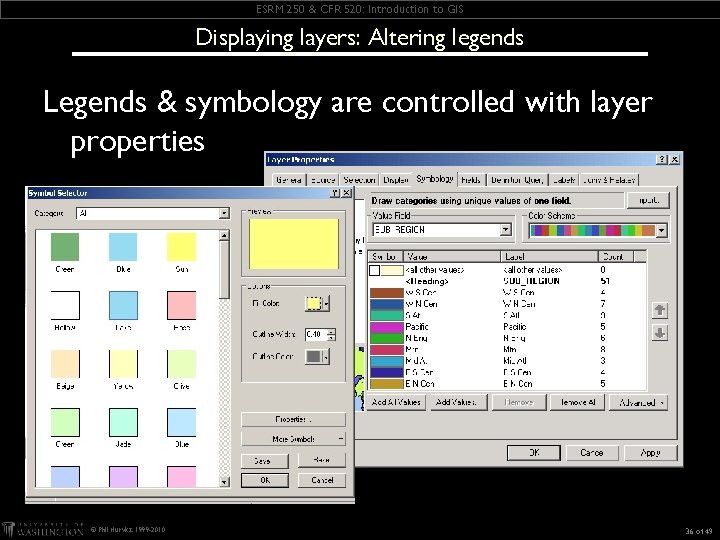This screenshot has height=540, width=720.
Task: Select the Sun yellow fill symbol
Action: point(181,247)
